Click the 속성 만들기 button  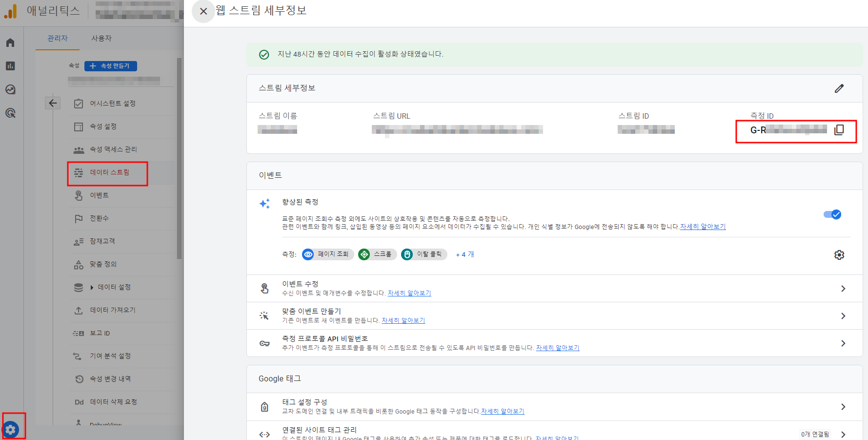coord(111,66)
